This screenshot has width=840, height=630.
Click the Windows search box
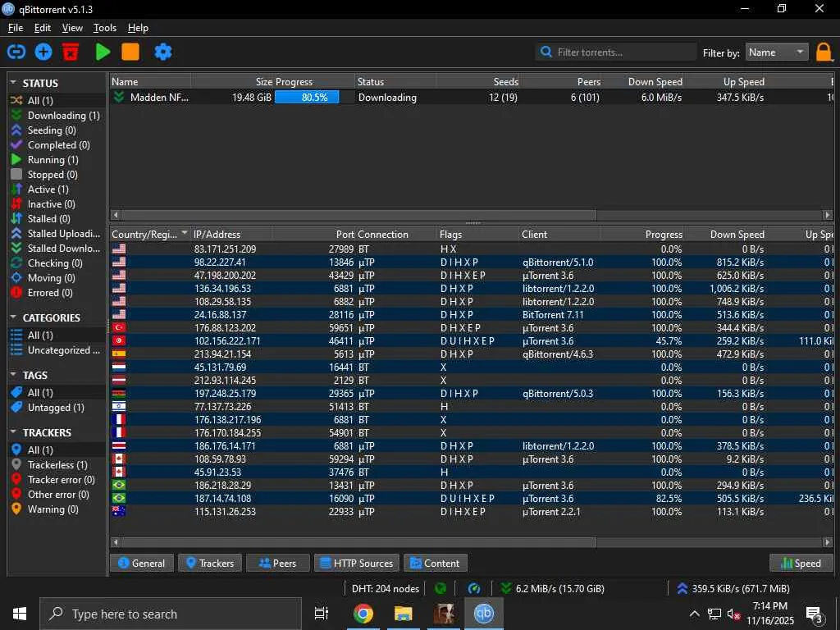[x=171, y=614]
